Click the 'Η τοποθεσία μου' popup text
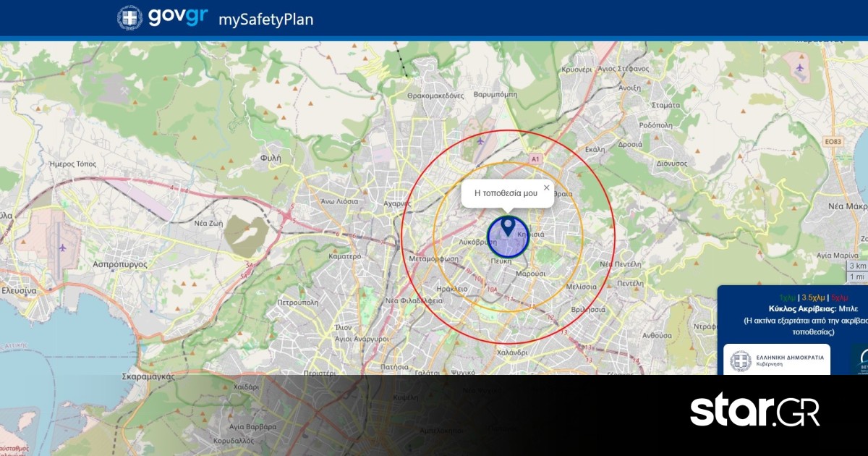 (x=506, y=193)
